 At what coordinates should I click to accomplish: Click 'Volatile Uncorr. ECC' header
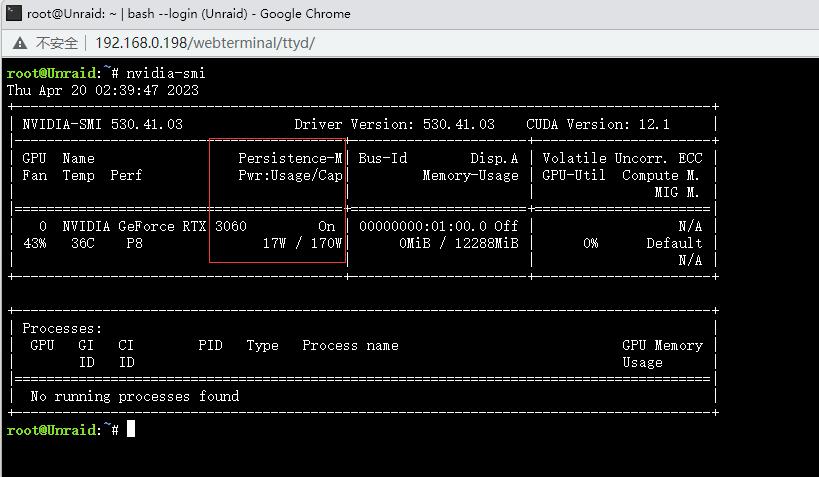pyautogui.click(x=622, y=158)
